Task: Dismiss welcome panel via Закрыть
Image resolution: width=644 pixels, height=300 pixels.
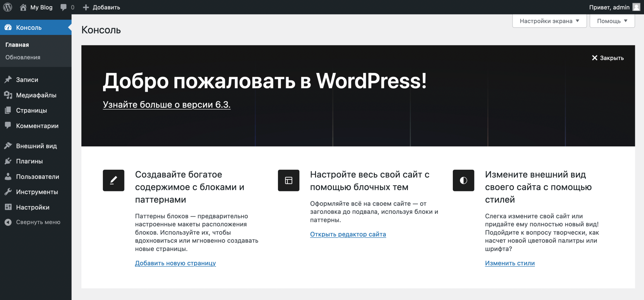Action: [608, 58]
